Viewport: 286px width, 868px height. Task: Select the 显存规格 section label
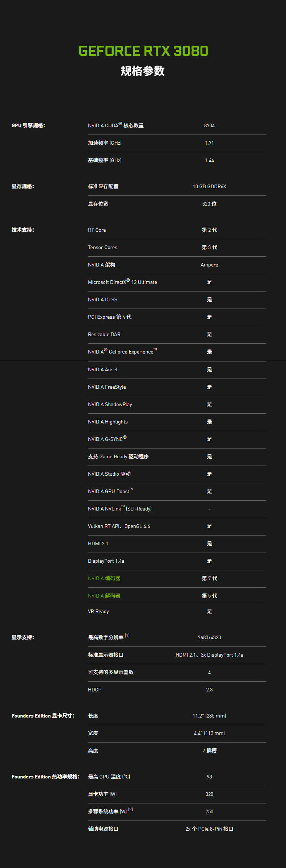click(23, 186)
